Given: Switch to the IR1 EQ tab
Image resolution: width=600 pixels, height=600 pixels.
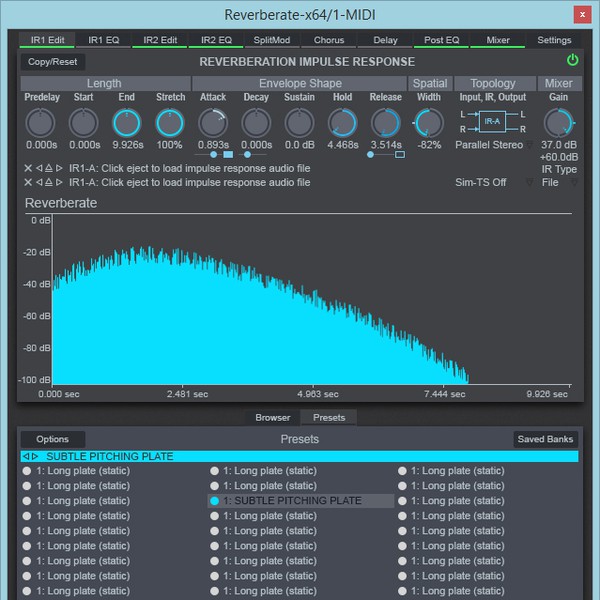Looking at the screenshot, I should pyautogui.click(x=104, y=40).
